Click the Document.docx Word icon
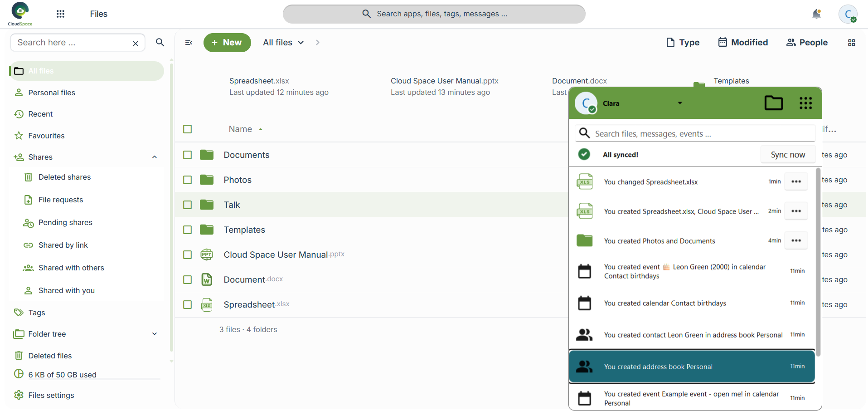This screenshot has height=411, width=868. 207,279
